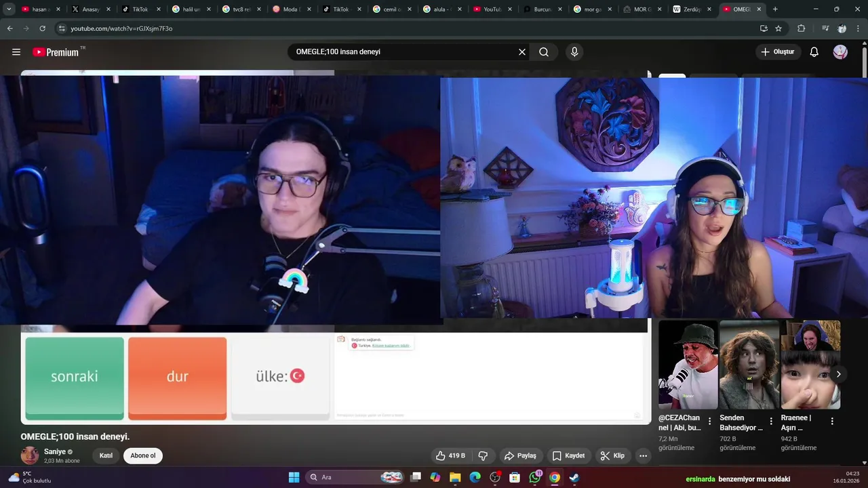Bookmark this page with the star

point(778,28)
